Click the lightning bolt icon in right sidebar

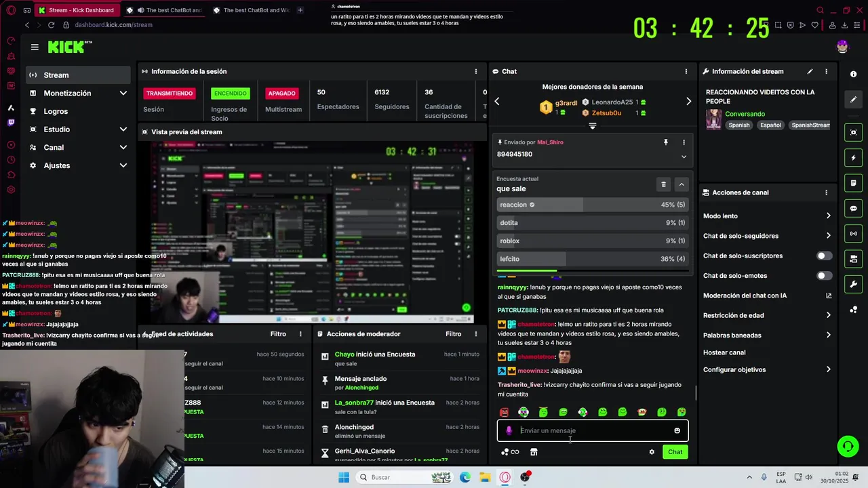(x=854, y=158)
